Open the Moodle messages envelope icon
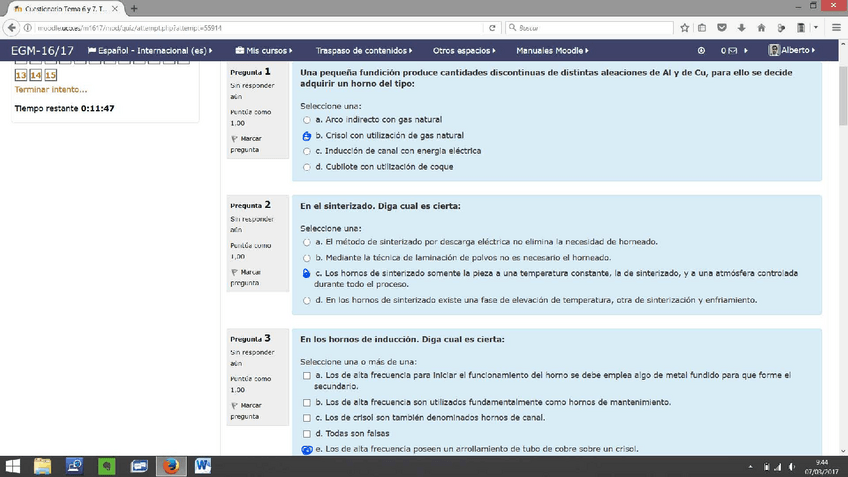Screen dimensions: 848x477 (734, 50)
